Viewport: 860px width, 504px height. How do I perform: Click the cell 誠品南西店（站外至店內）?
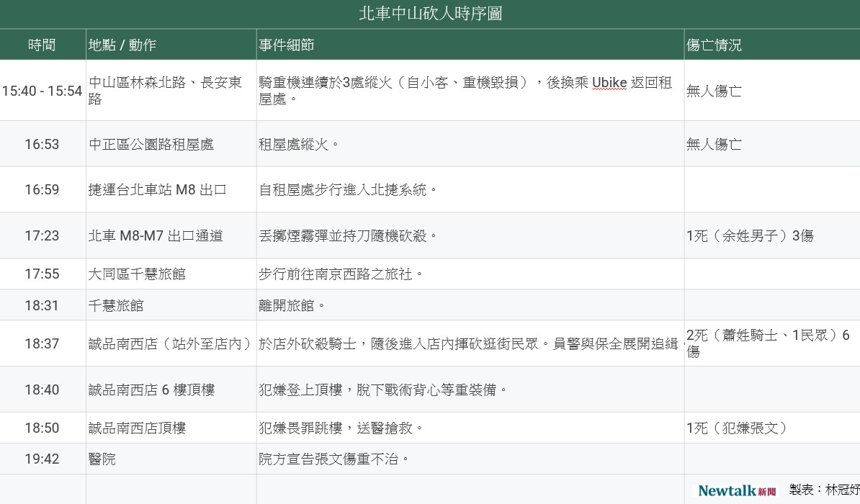pyautogui.click(x=170, y=344)
